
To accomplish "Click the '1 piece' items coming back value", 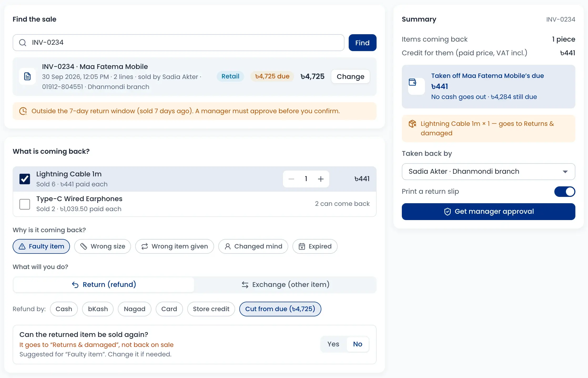I will point(564,39).
